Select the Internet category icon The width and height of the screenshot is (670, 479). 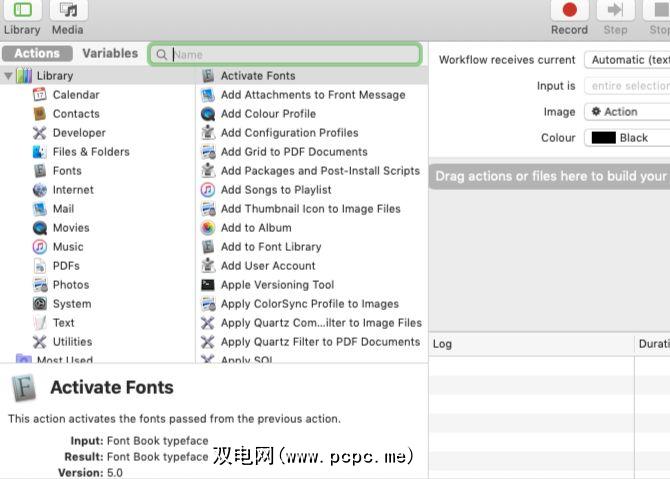click(x=40, y=190)
